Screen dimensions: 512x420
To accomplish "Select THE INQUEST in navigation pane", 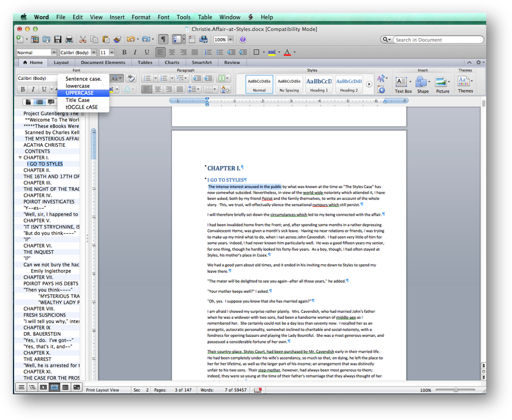I will click(x=38, y=252).
